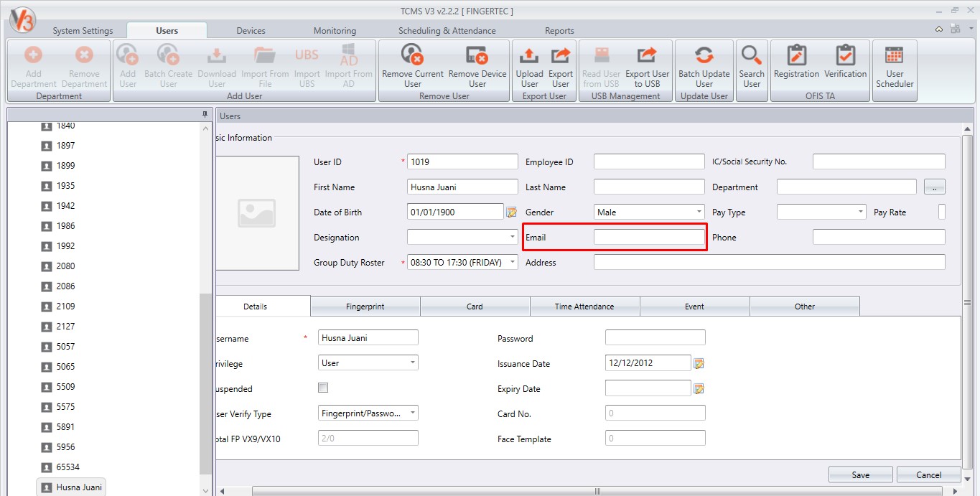Open the Devices ribbon tab

tap(251, 31)
